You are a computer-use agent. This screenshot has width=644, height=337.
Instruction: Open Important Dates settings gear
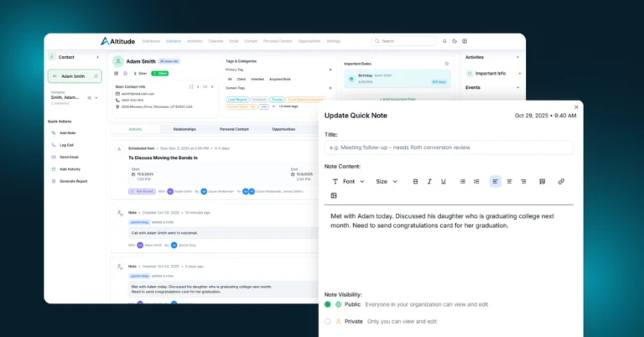[447, 64]
